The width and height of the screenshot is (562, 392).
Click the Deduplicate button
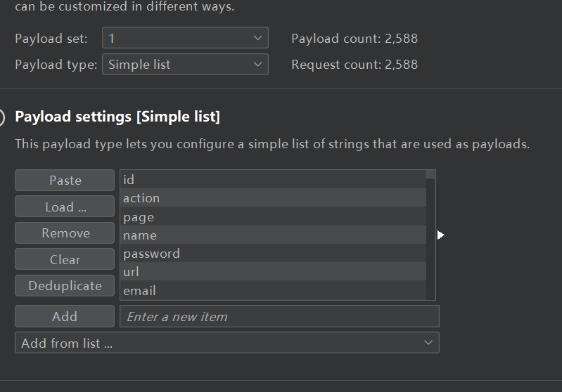tap(65, 286)
